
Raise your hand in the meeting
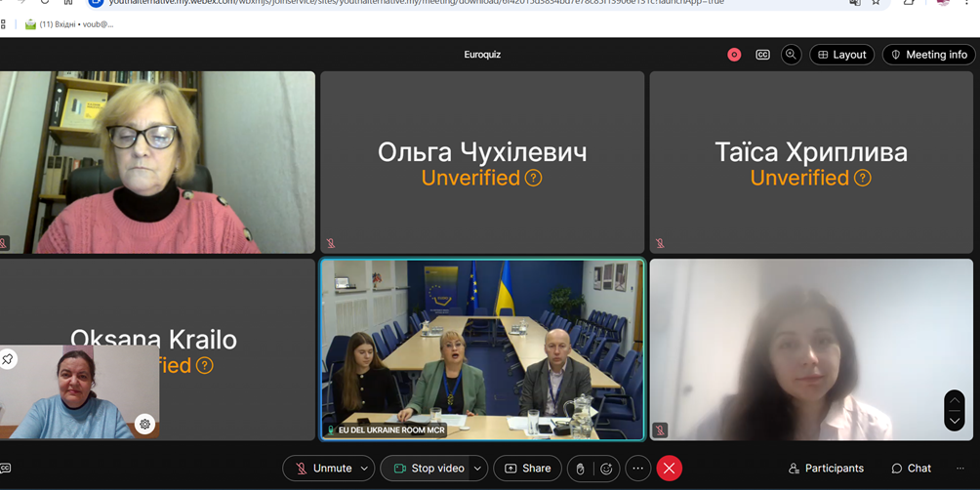[580, 469]
